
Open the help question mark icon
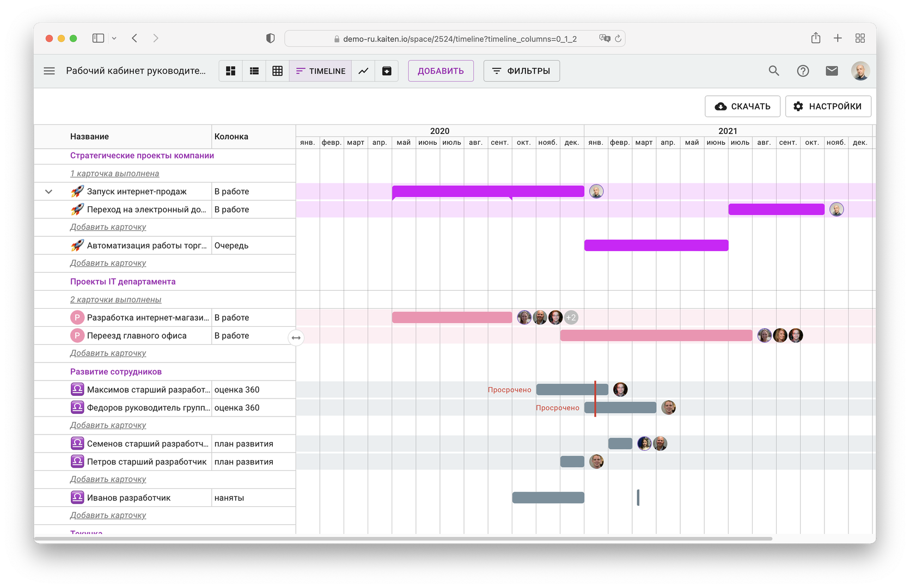(x=803, y=71)
